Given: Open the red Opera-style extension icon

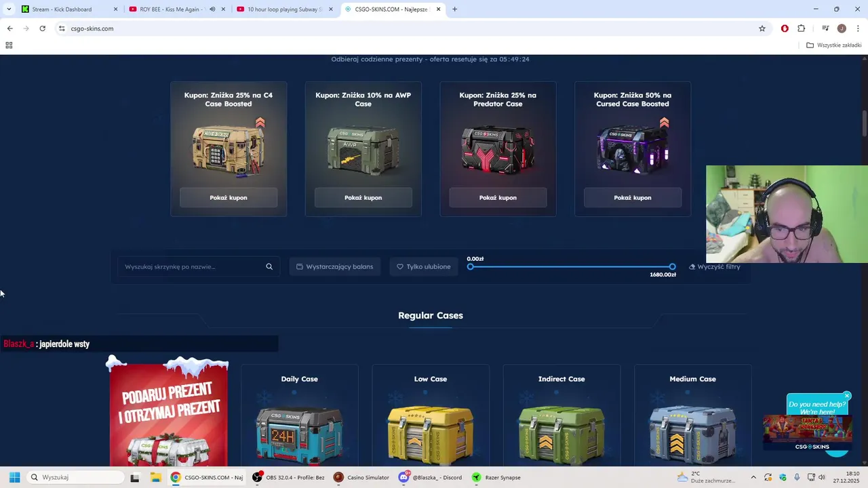Looking at the screenshot, I should (x=785, y=28).
